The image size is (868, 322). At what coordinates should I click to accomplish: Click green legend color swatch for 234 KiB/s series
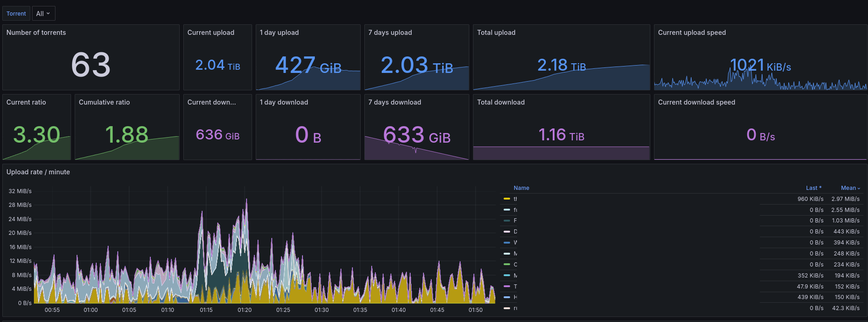tap(507, 264)
